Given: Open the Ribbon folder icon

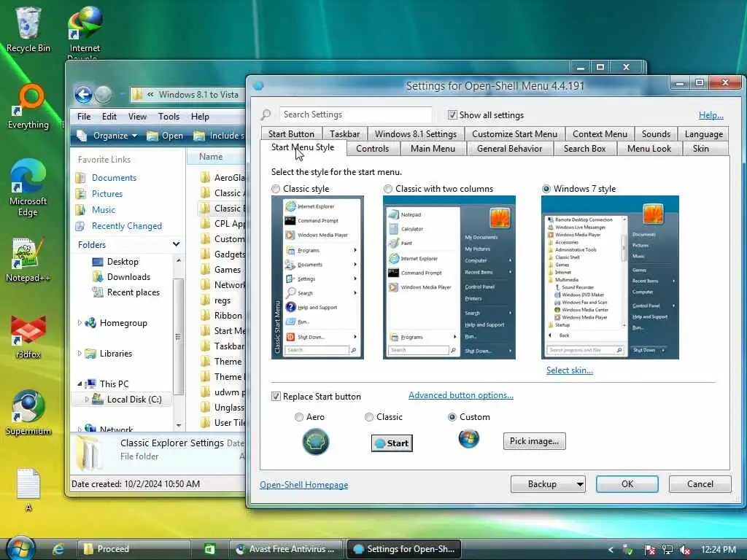Looking at the screenshot, I should [x=205, y=315].
